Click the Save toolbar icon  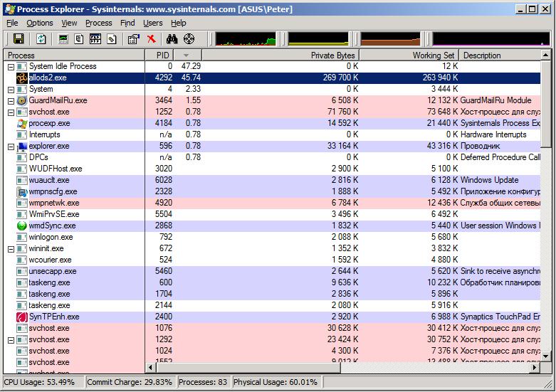(19, 38)
